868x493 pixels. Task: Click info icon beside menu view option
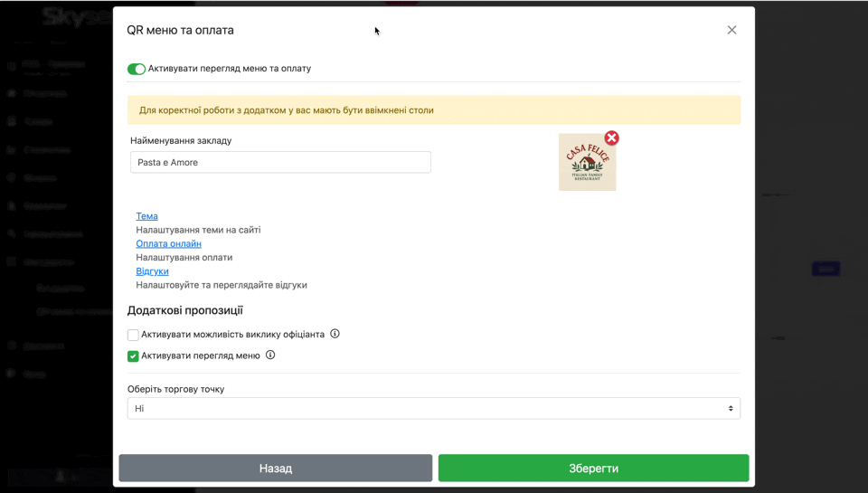(270, 356)
